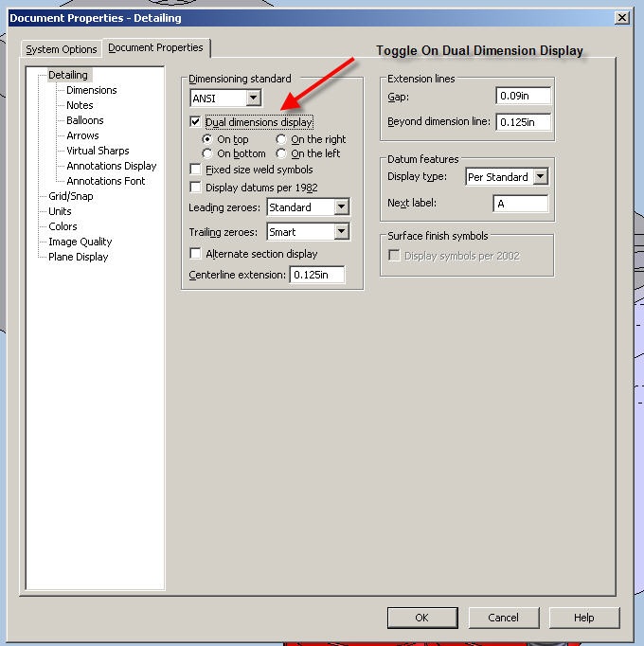Select Grid/Snap in the tree
The height and width of the screenshot is (646, 644).
click(70, 196)
